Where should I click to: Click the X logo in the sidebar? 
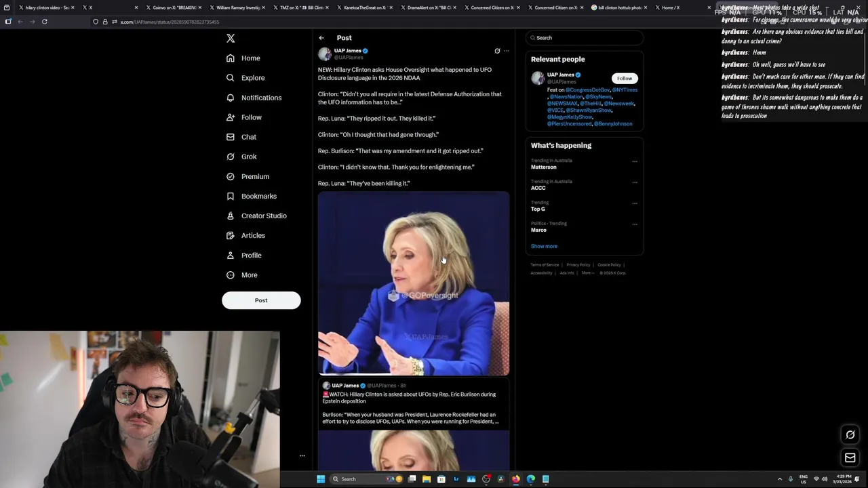point(231,39)
